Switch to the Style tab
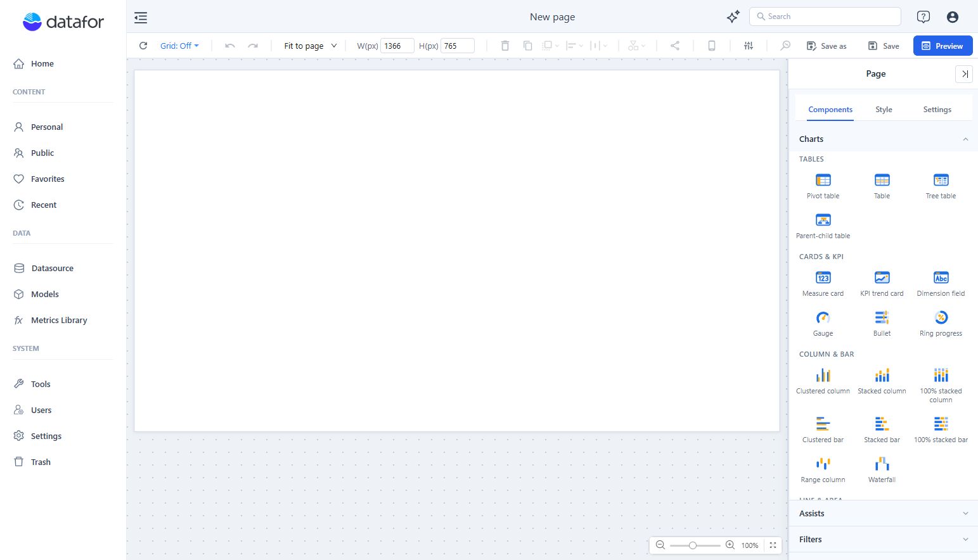978x560 pixels. (884, 110)
